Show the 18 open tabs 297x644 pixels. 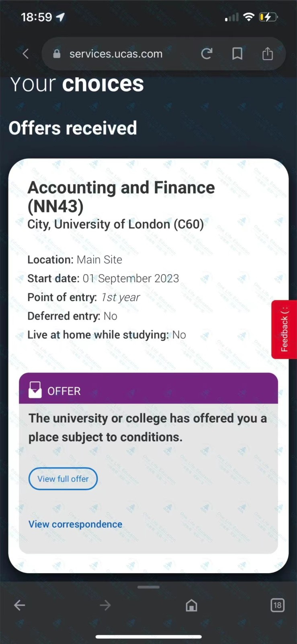click(x=277, y=605)
